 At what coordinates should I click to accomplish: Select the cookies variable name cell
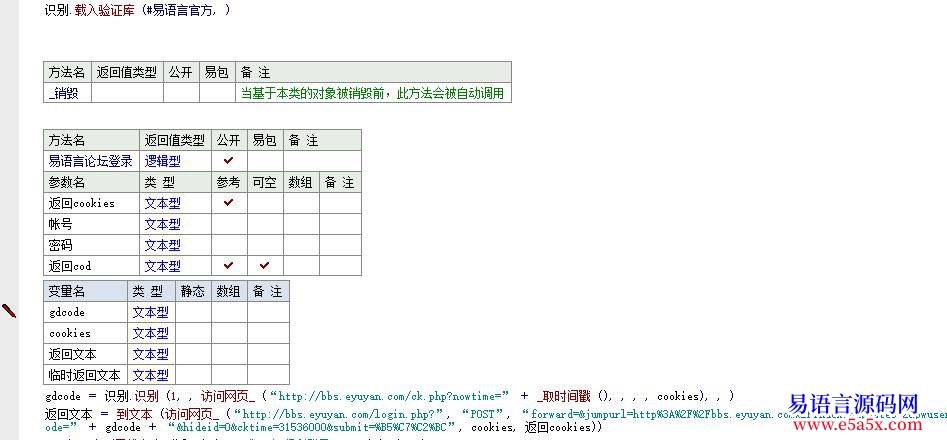pyautogui.click(x=85, y=333)
